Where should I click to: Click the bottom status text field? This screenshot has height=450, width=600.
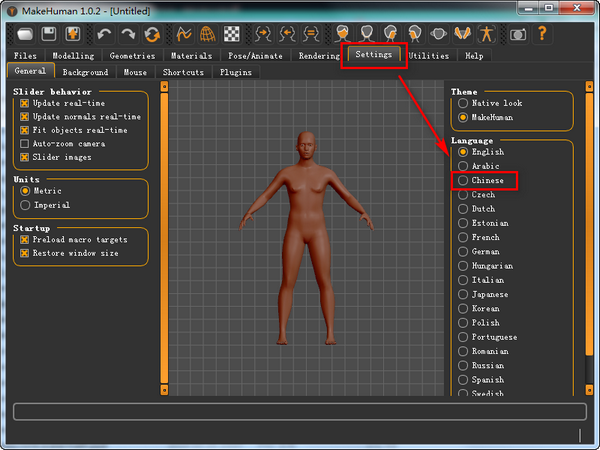pyautogui.click(x=299, y=411)
